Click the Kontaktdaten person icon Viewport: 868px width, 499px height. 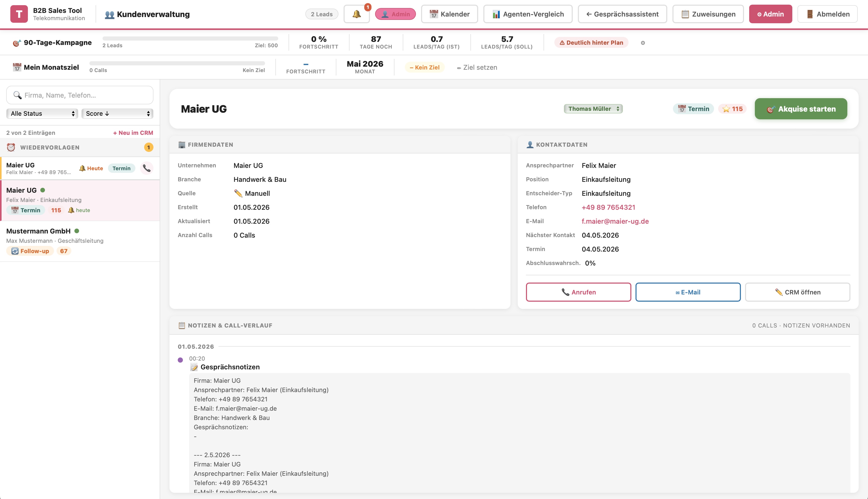(530, 145)
